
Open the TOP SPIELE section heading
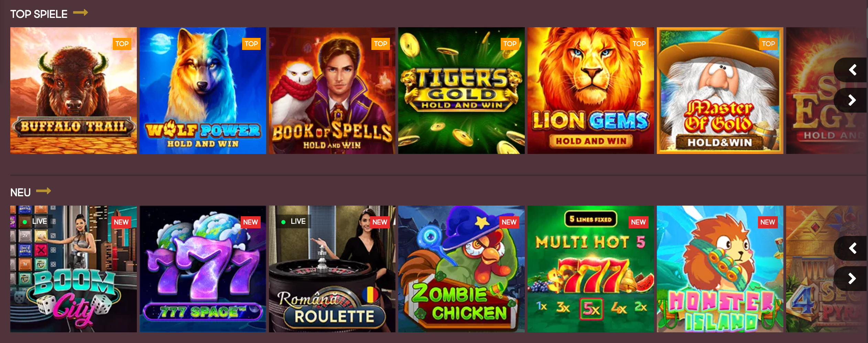pos(39,14)
